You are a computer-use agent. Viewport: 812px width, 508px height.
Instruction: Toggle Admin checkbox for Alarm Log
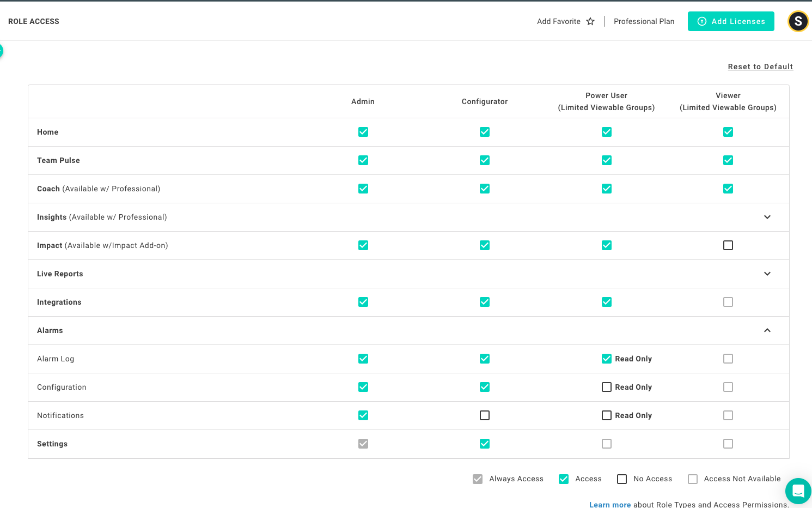363,359
